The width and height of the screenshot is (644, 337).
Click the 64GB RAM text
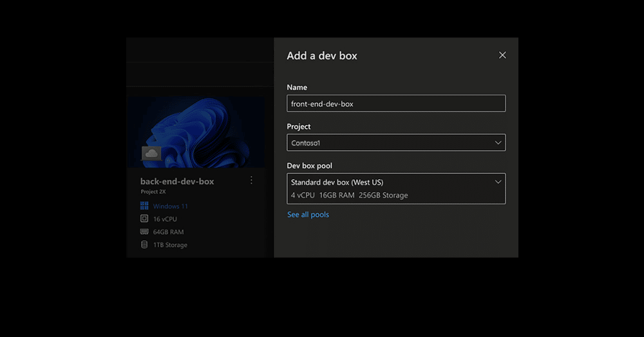click(168, 232)
